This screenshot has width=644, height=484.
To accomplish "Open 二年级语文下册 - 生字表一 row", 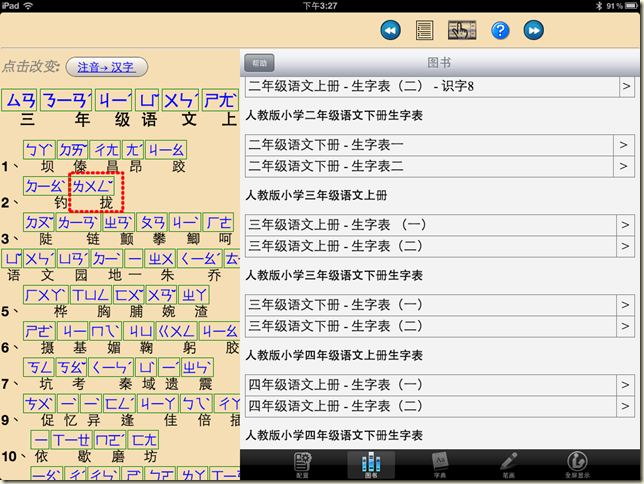I will [x=440, y=145].
